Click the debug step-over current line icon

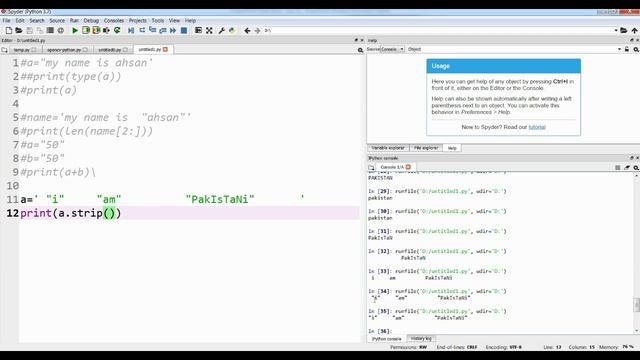(142, 30)
